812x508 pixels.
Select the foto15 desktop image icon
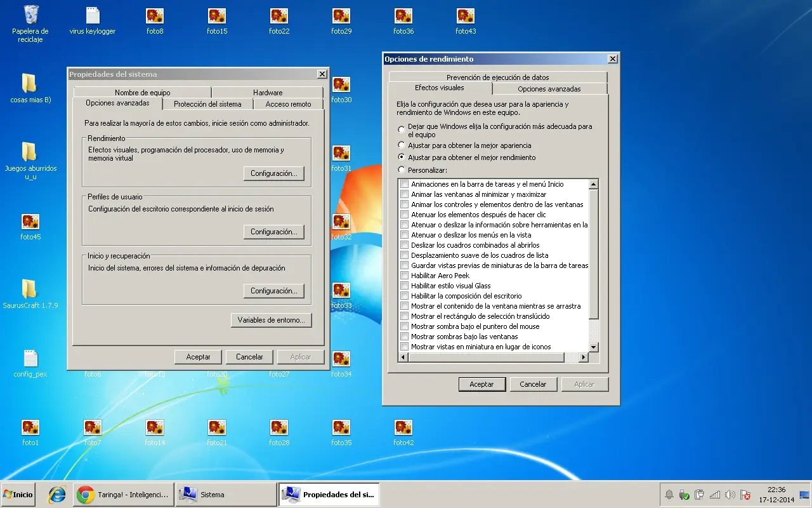pyautogui.click(x=217, y=16)
